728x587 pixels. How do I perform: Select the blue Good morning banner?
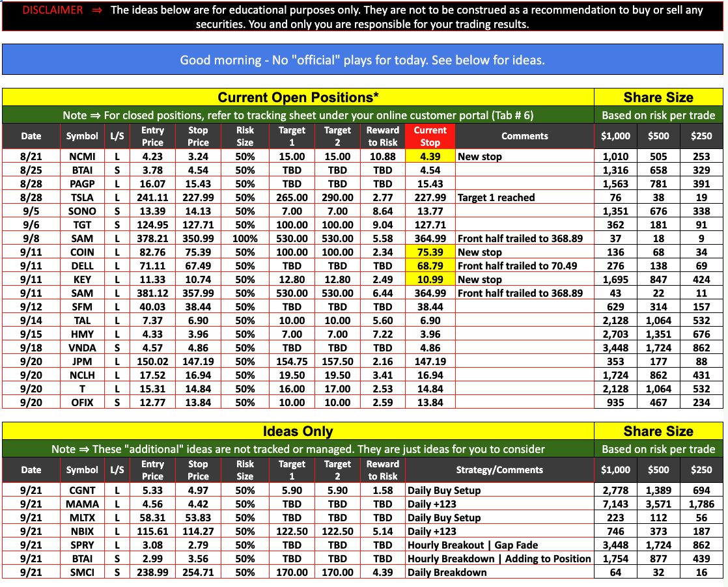pos(362,61)
